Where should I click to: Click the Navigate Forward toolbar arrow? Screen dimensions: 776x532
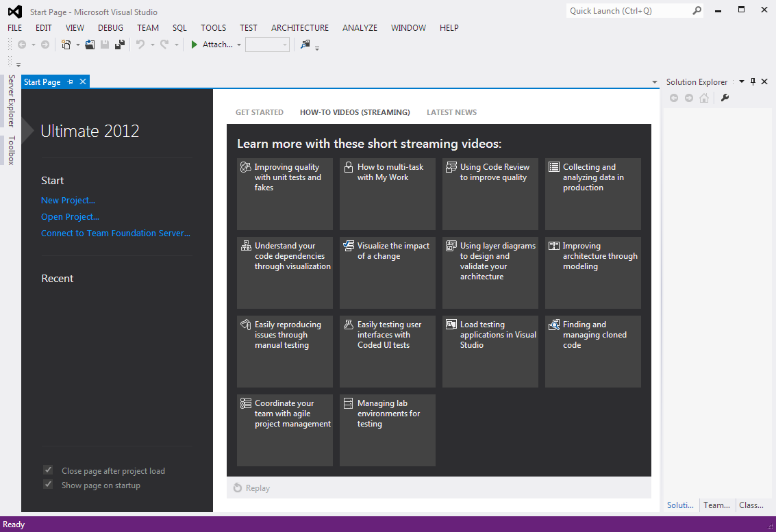click(45, 45)
